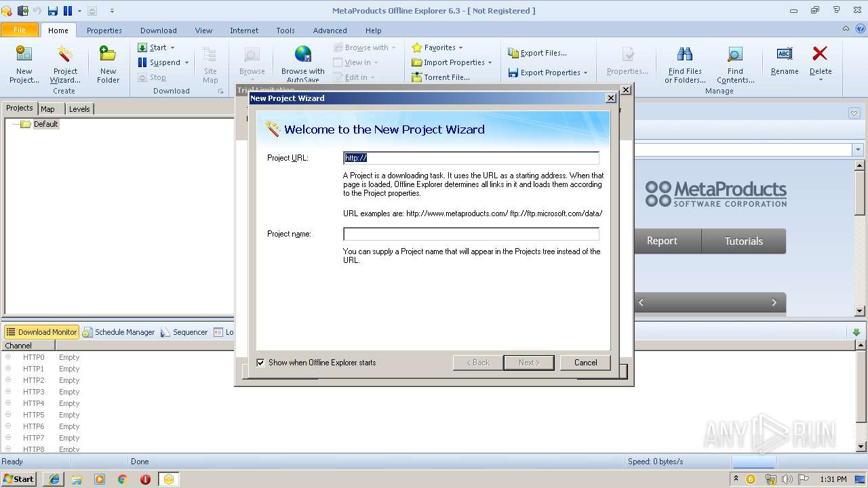Switch to the Sequencer tab
The width and height of the screenshot is (868, 488).
click(x=184, y=332)
